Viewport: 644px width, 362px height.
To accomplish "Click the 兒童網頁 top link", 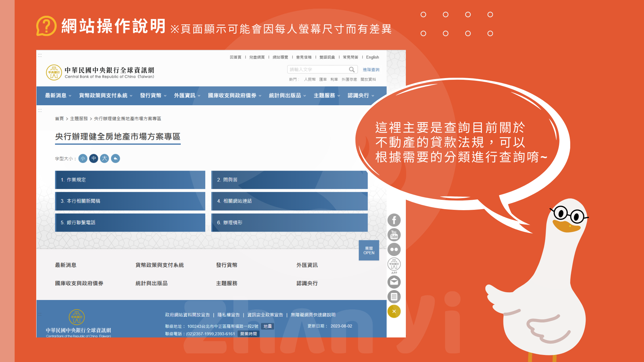I will coord(257,57).
